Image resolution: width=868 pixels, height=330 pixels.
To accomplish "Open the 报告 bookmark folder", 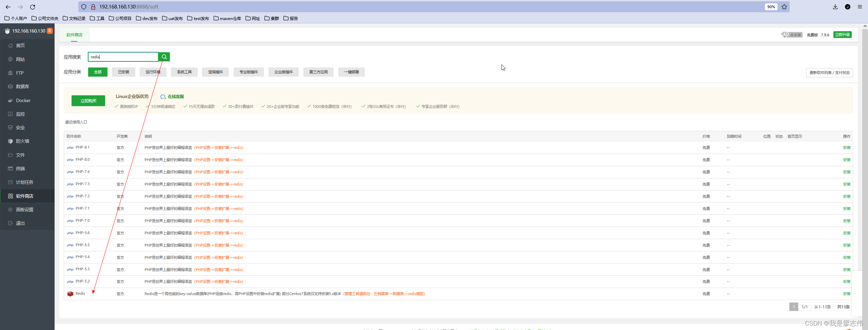I will (291, 18).
